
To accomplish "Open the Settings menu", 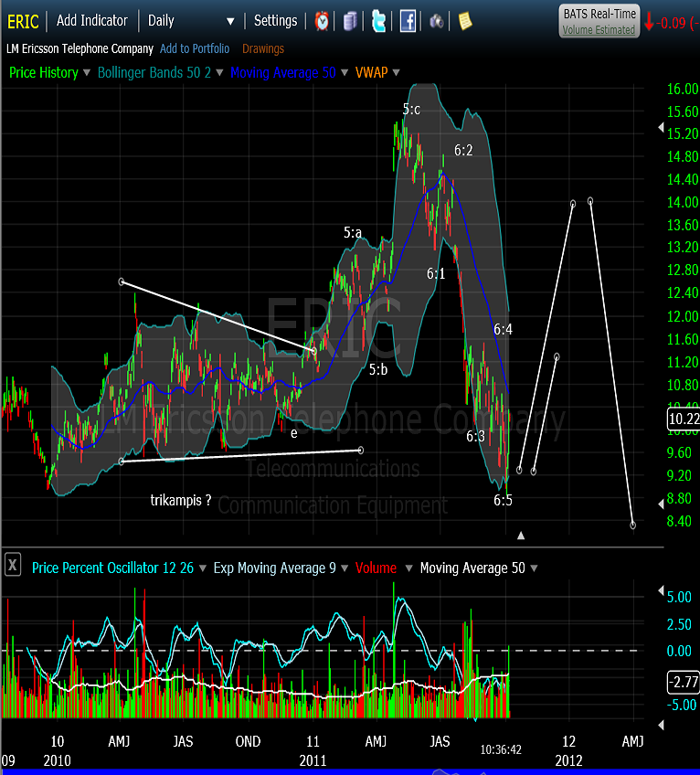I will point(275,21).
